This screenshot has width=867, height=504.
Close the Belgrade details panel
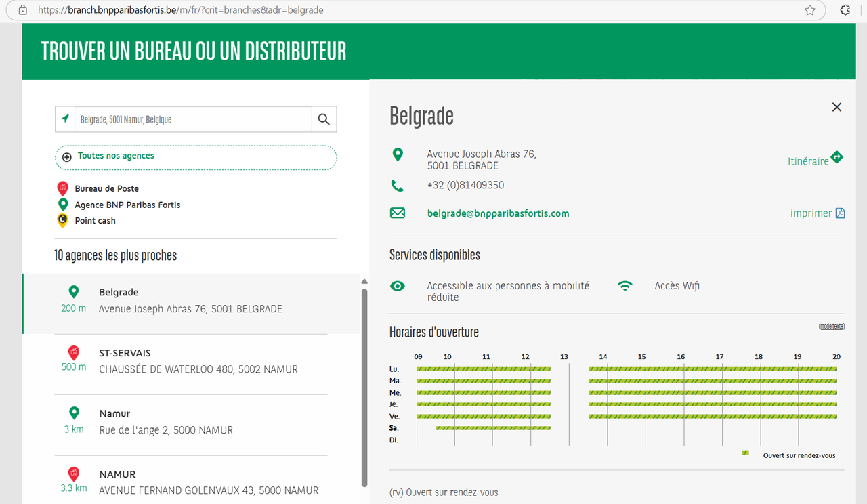[x=837, y=107]
